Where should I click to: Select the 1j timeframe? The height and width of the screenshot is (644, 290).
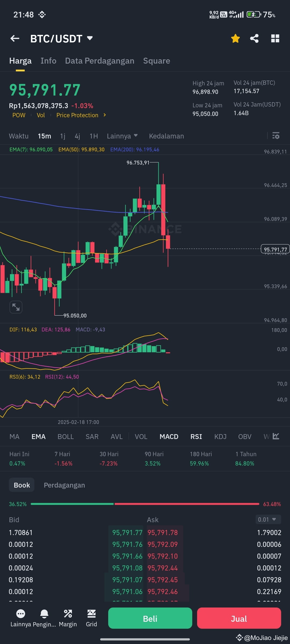pos(63,136)
